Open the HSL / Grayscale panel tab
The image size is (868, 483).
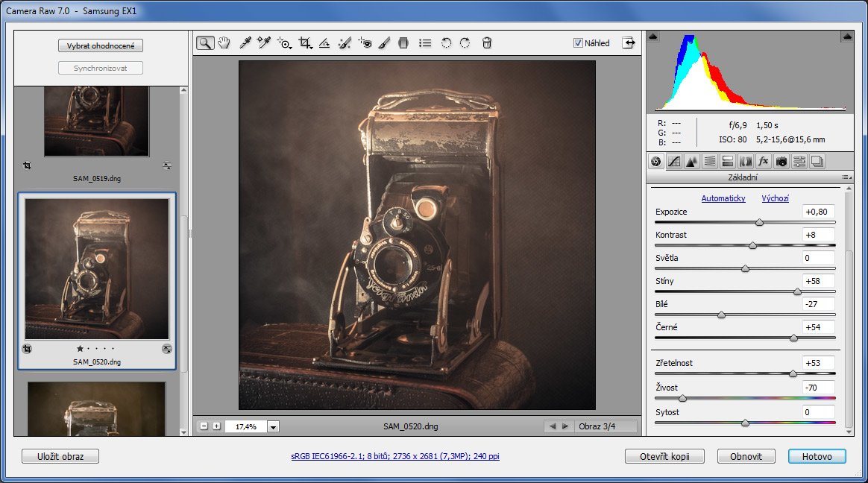click(x=710, y=162)
